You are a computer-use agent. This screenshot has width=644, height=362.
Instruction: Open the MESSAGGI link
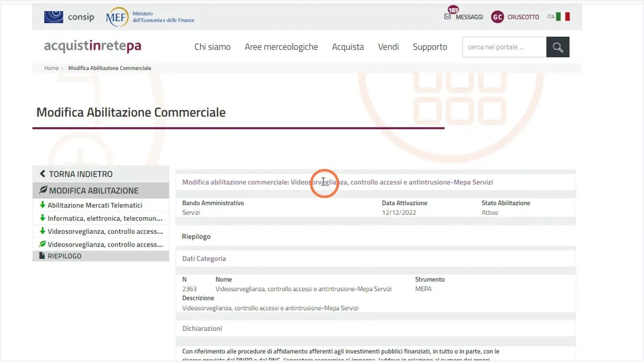click(469, 17)
